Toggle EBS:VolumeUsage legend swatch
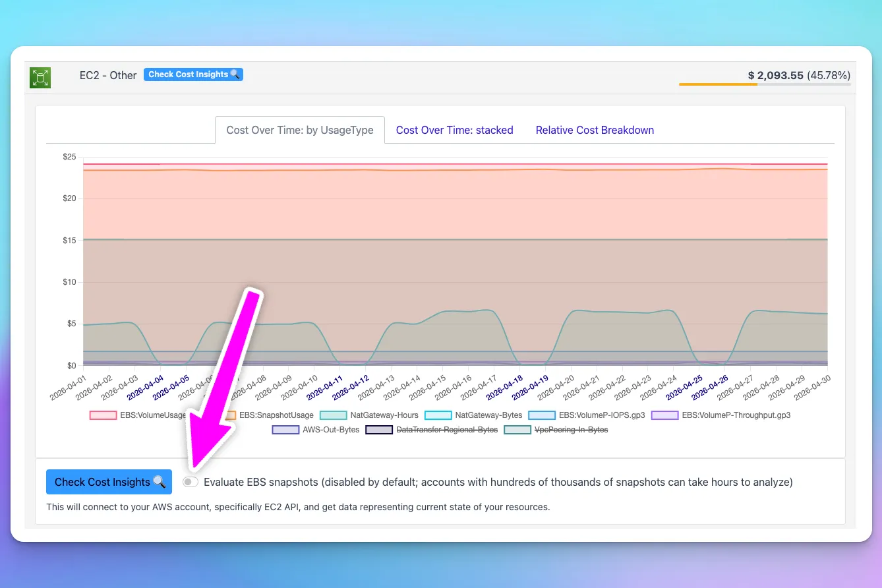The height and width of the screenshot is (588, 882). coord(103,415)
